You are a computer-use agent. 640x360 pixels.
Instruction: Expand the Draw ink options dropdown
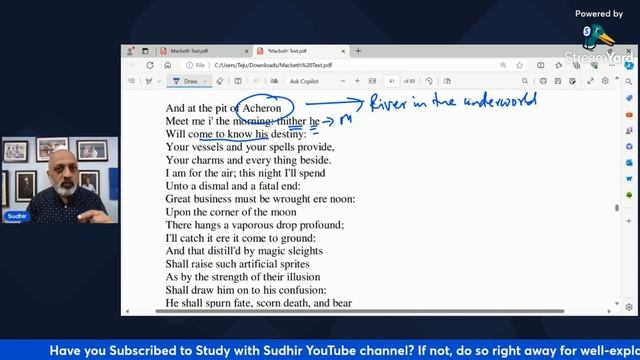pos(205,81)
